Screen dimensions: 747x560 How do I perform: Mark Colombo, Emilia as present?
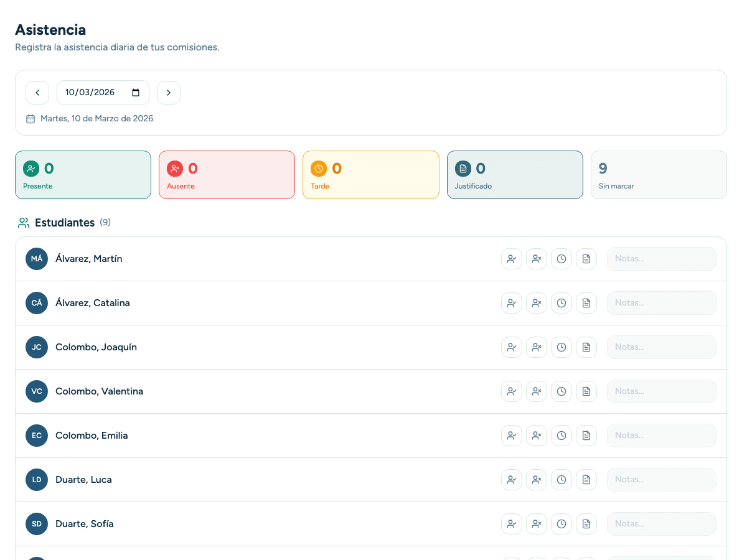coord(512,436)
